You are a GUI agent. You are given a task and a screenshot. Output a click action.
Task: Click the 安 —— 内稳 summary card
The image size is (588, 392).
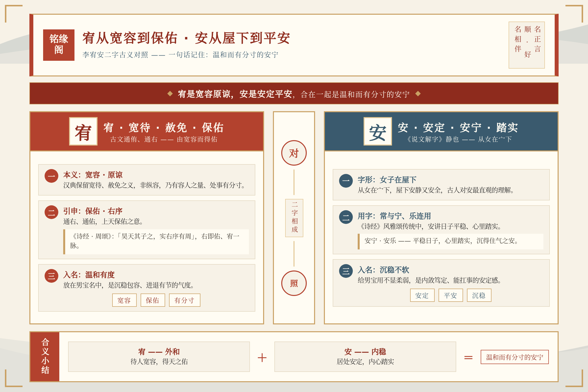coord(365,357)
